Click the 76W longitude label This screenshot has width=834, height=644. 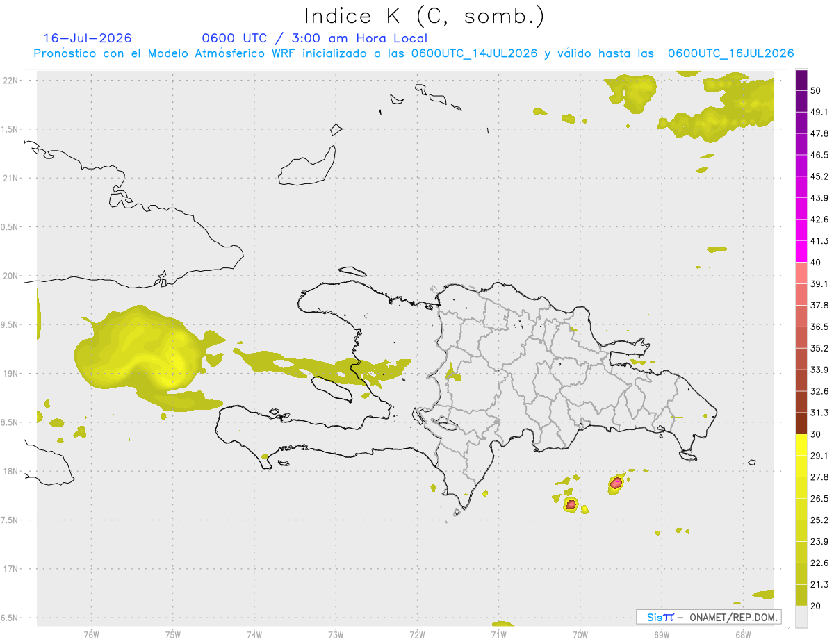coord(91,634)
